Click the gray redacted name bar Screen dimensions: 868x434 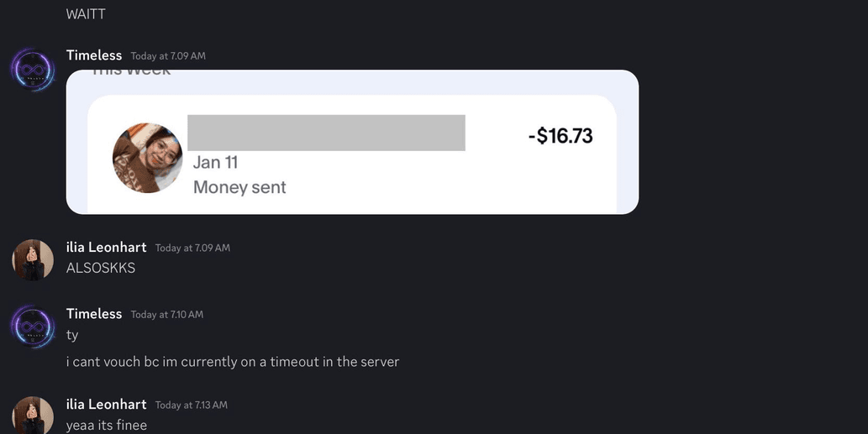tap(326, 133)
